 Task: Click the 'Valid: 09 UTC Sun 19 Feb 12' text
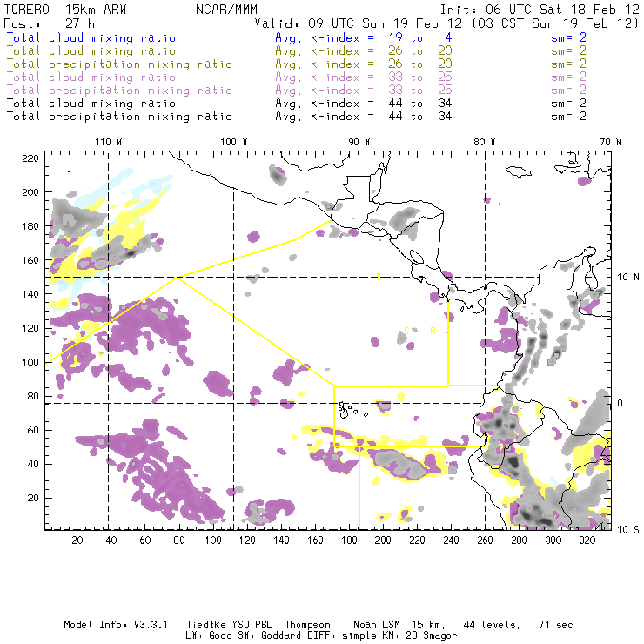tap(359, 23)
